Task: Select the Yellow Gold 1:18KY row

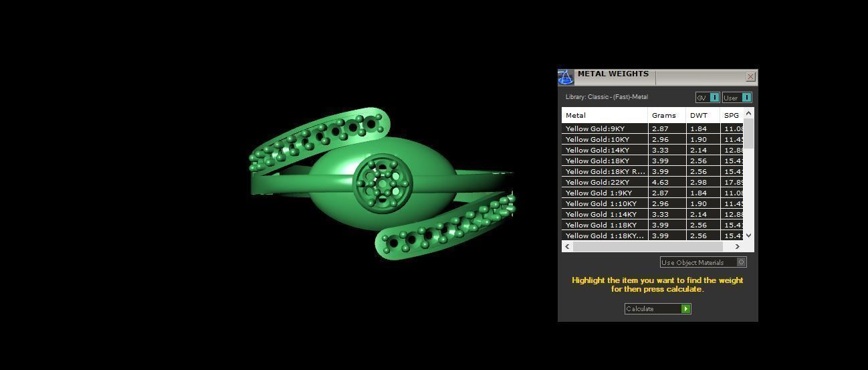Action: [653, 225]
